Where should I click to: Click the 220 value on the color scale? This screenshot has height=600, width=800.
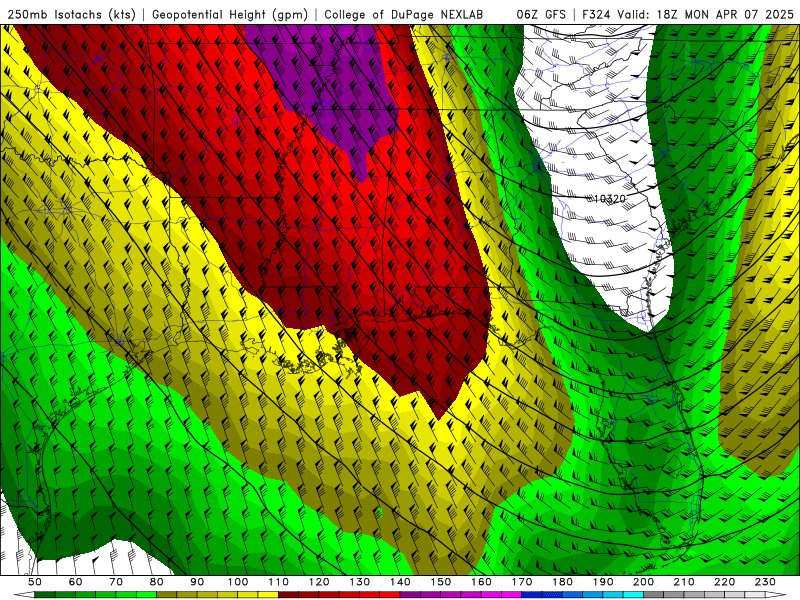724,582
